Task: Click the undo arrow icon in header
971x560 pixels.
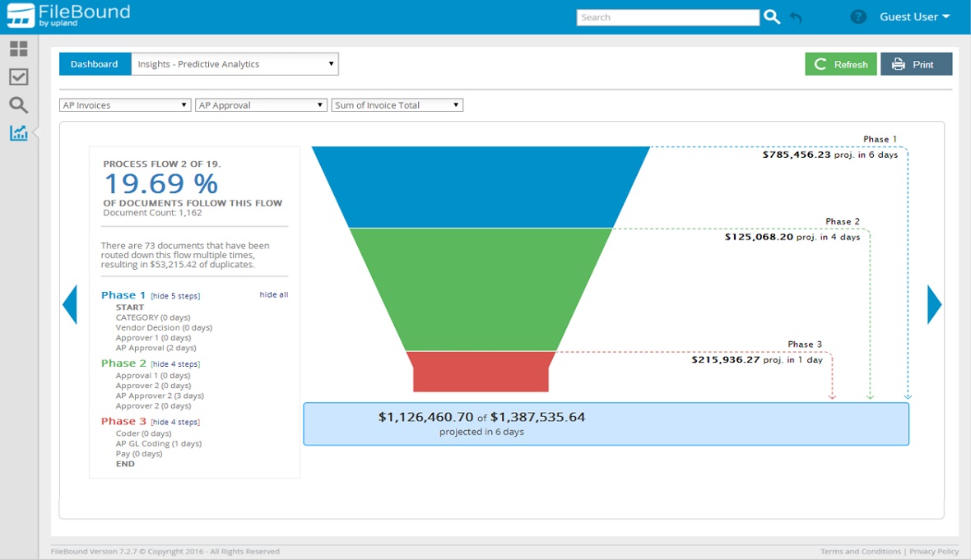Action: (796, 17)
